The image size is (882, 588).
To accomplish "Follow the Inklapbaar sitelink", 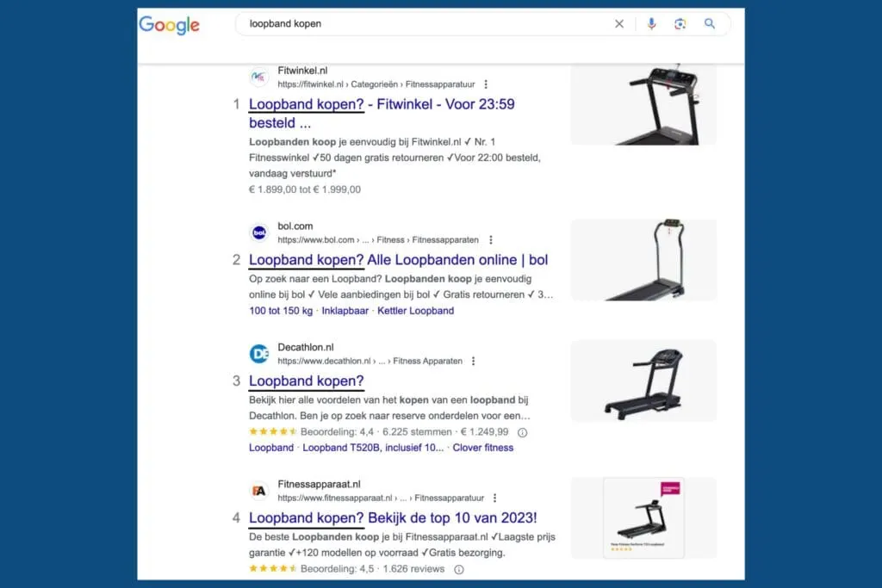I will coord(345,310).
